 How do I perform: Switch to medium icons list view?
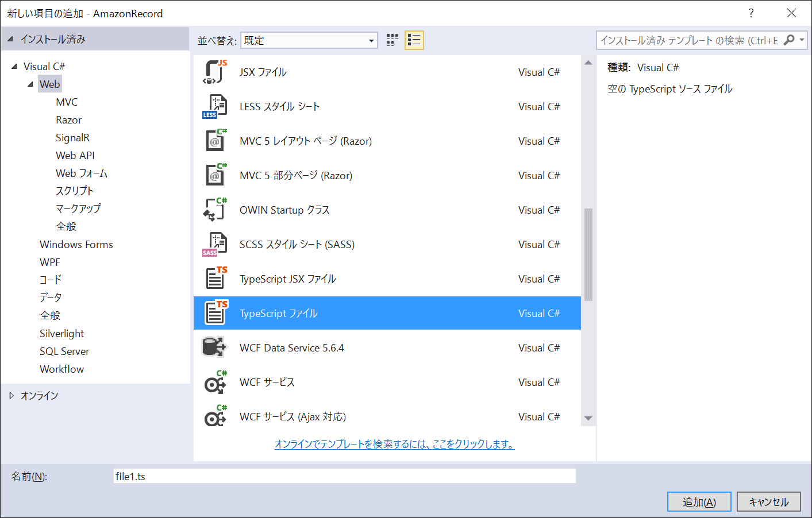coord(414,40)
